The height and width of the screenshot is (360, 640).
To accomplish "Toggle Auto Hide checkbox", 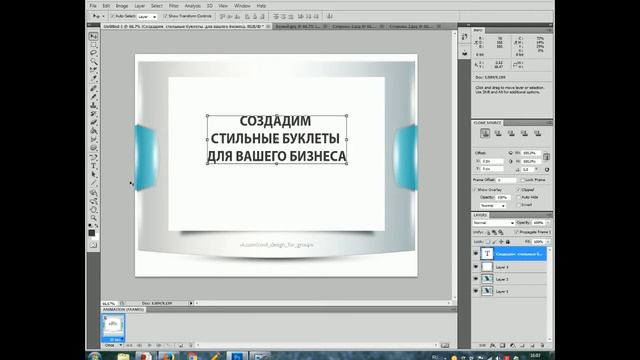I will (x=518, y=198).
